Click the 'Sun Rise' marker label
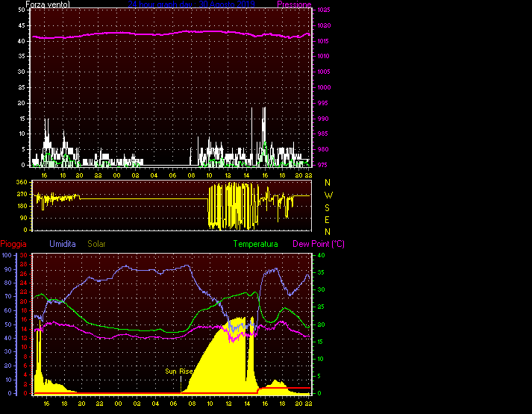Image resolution: width=532 pixels, height=414 pixels. 179,371
